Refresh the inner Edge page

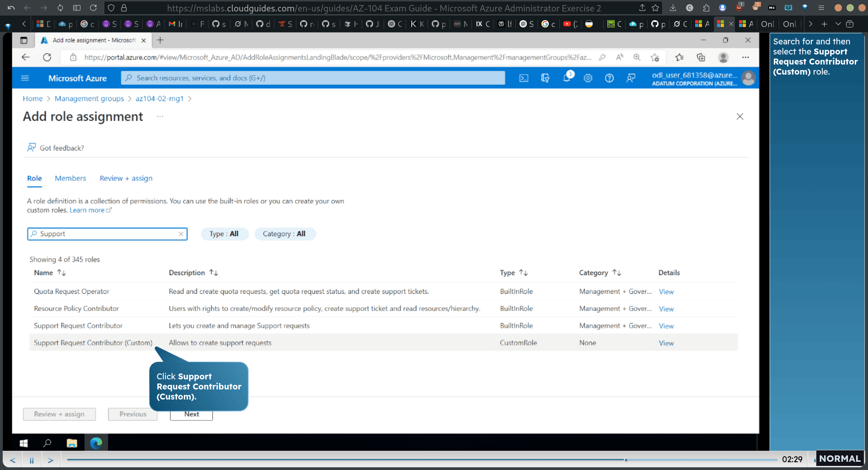point(47,57)
